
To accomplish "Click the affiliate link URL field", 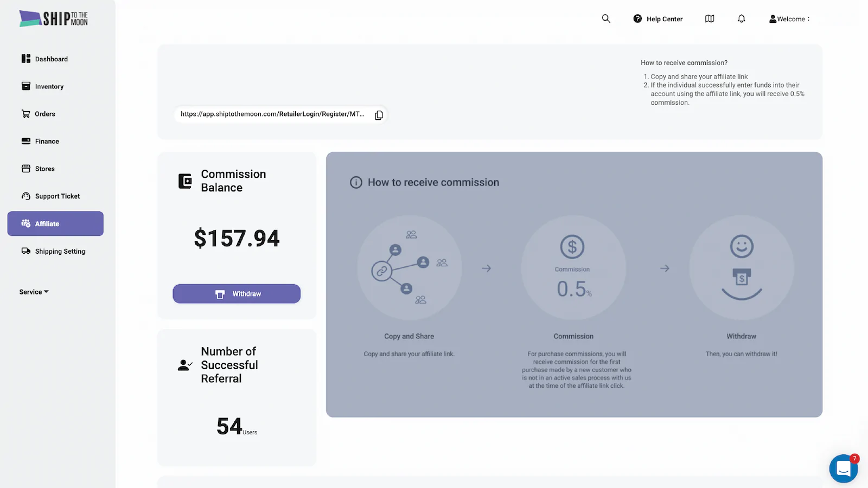I will pos(272,114).
